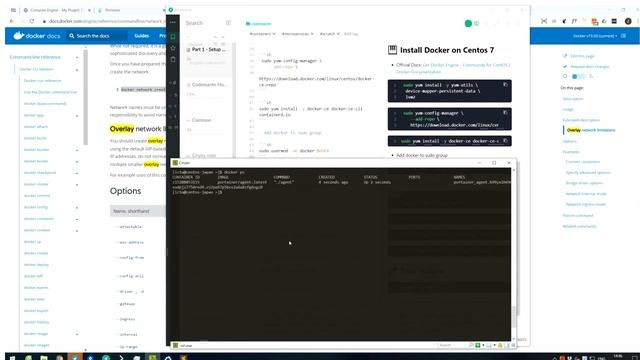Click the browser menu icon left of tabs
The width and height of the screenshot is (640, 360).
pos(13,10)
